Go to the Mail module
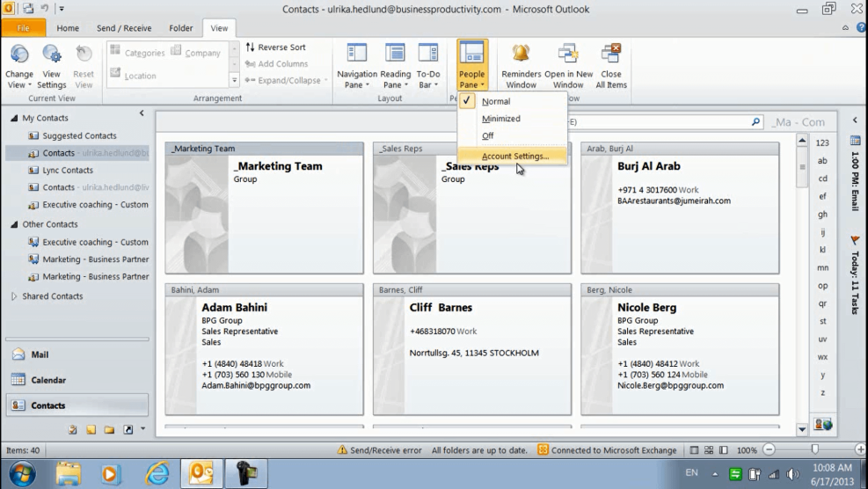 tap(40, 355)
